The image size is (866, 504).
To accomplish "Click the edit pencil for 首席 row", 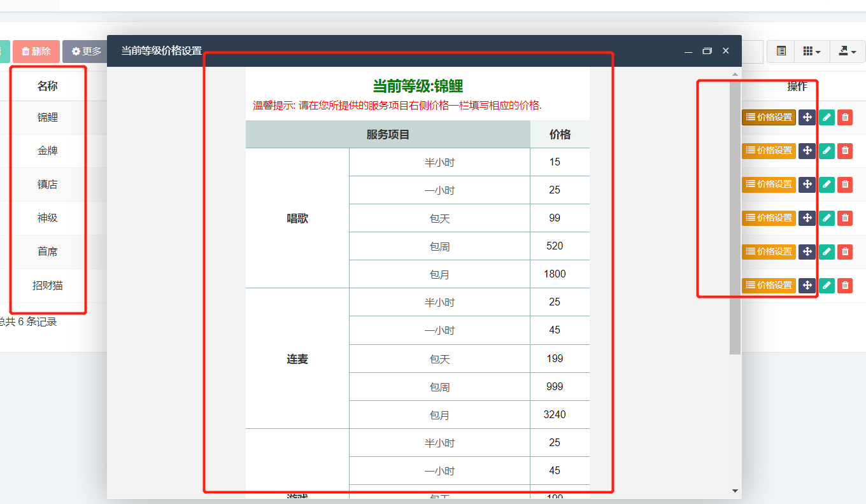I will (827, 251).
